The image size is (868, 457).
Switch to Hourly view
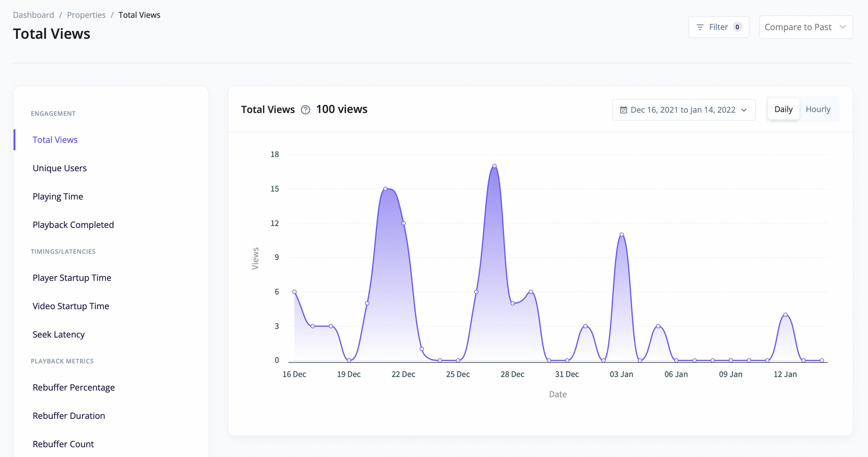point(818,109)
